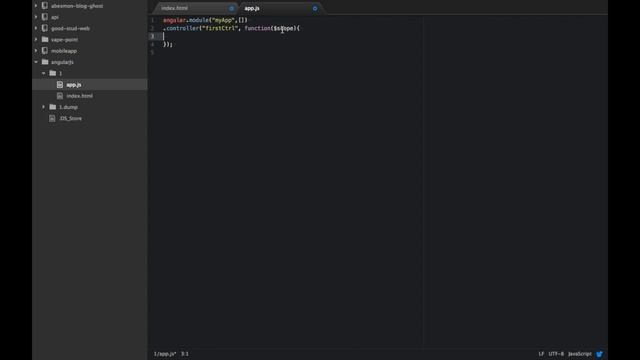This screenshot has width=640, height=360.
Task: Click the module method name in line 1
Action: [x=198, y=20]
